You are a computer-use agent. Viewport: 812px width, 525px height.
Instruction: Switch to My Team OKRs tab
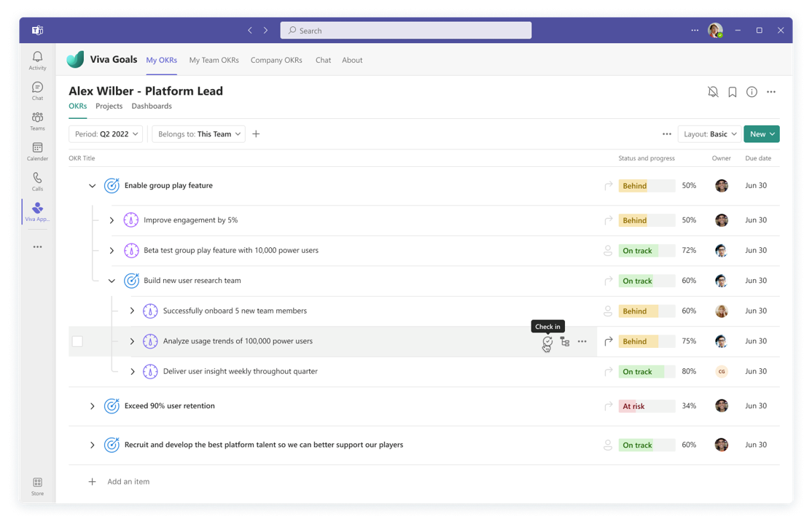click(x=214, y=61)
